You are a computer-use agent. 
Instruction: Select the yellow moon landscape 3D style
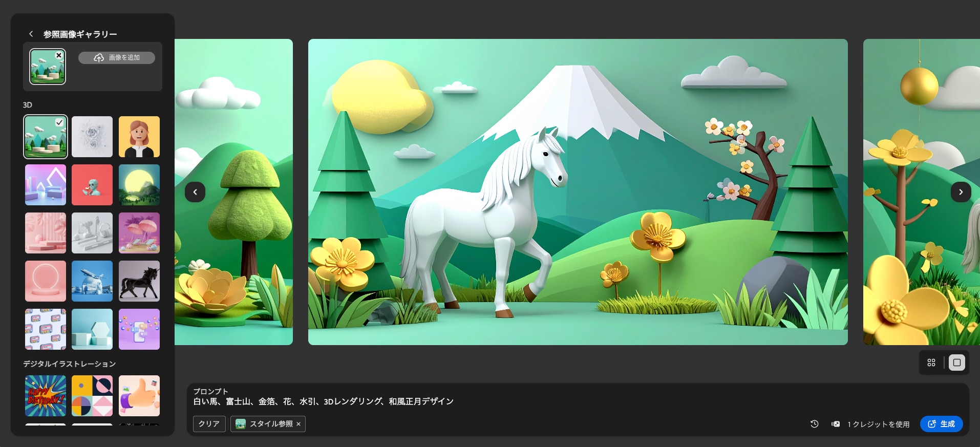pos(139,185)
